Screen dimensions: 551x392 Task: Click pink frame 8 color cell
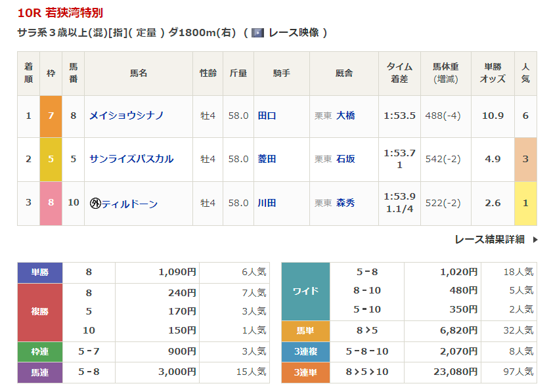point(51,204)
